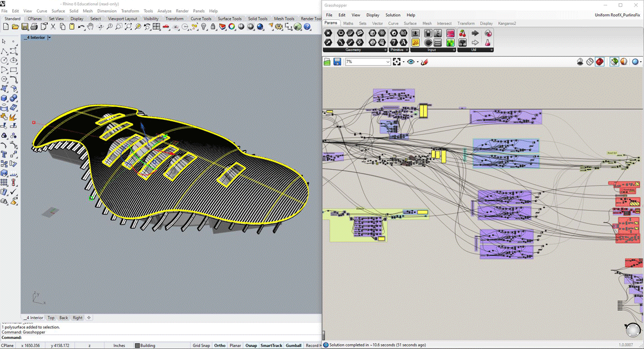Select the Pan hand tool
Viewport: 644px width, 349px height.
91,27
